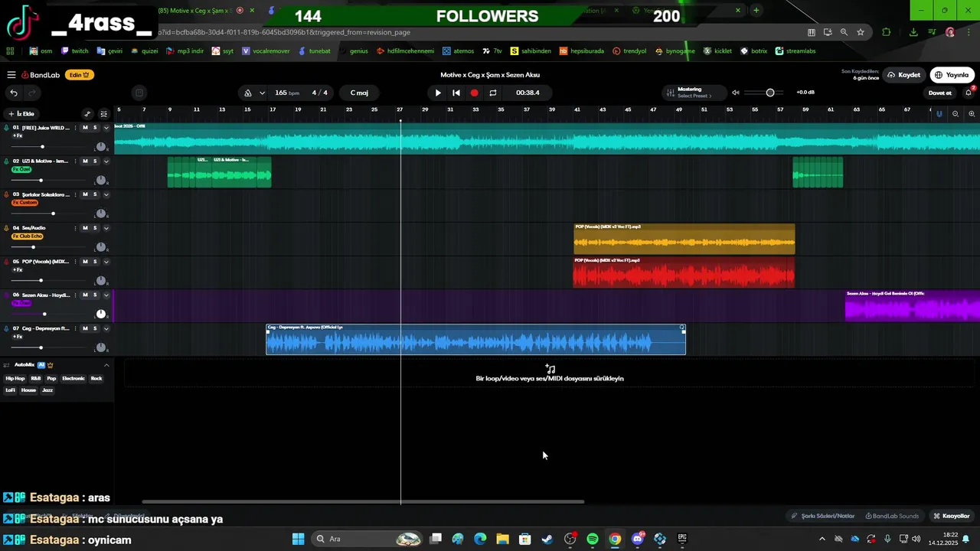Solo track 04 Ses/Audio

95,228
